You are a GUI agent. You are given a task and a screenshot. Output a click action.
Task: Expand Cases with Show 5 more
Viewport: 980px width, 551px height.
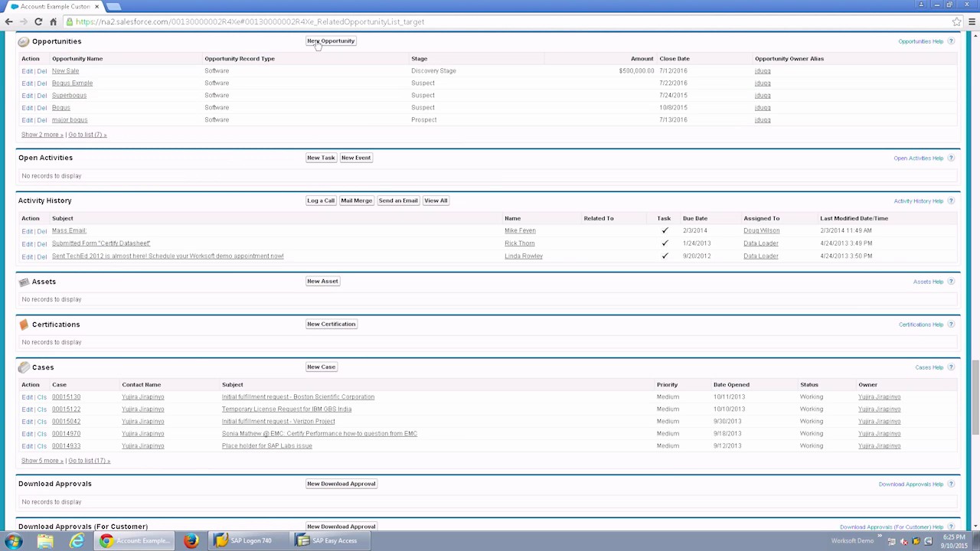coord(42,461)
